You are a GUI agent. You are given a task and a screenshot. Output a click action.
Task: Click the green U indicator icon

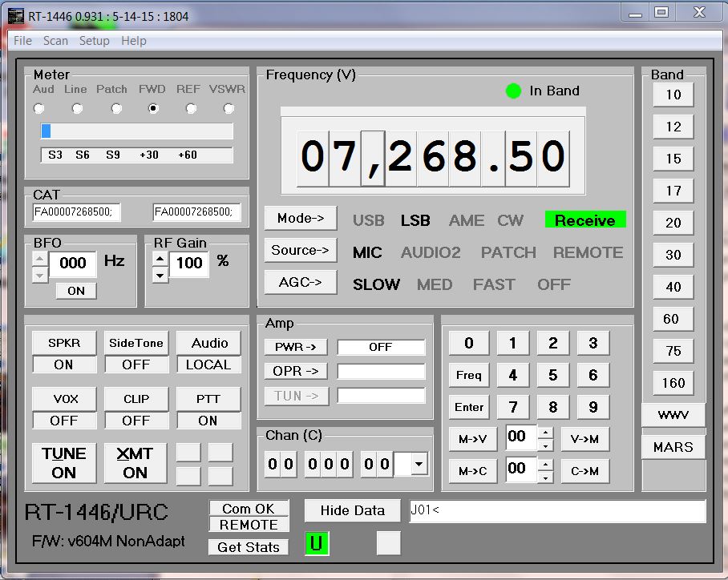pyautogui.click(x=317, y=544)
